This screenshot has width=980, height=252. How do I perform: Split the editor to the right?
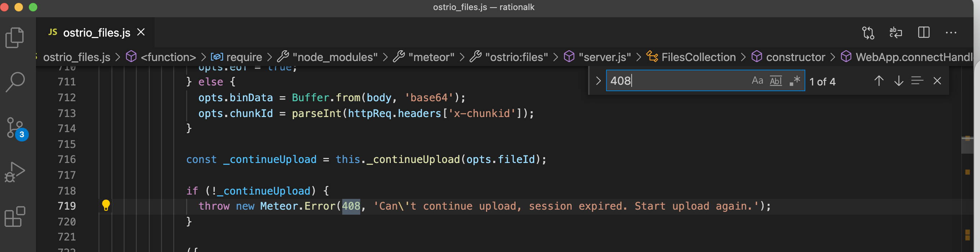tap(924, 33)
